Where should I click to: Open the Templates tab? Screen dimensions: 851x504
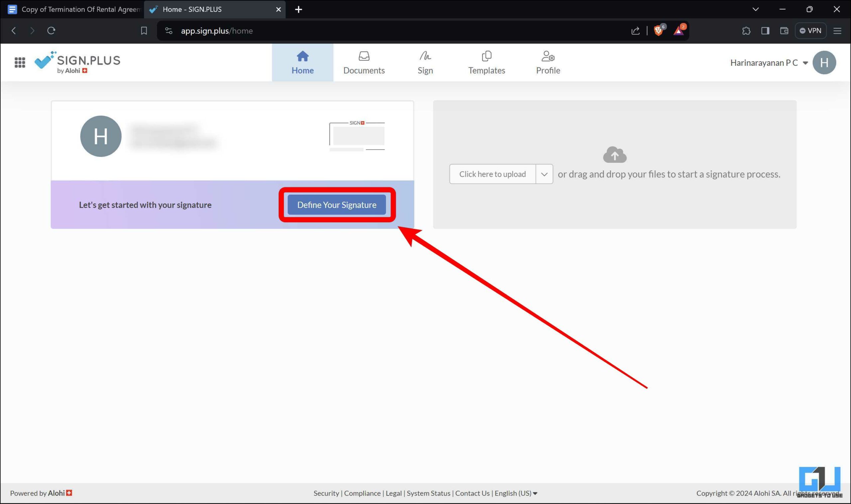tap(486, 62)
